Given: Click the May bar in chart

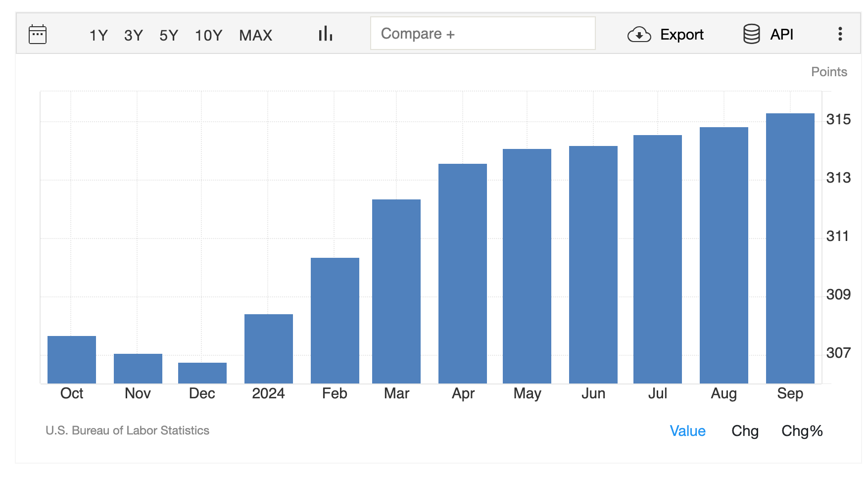Looking at the screenshot, I should [527, 266].
